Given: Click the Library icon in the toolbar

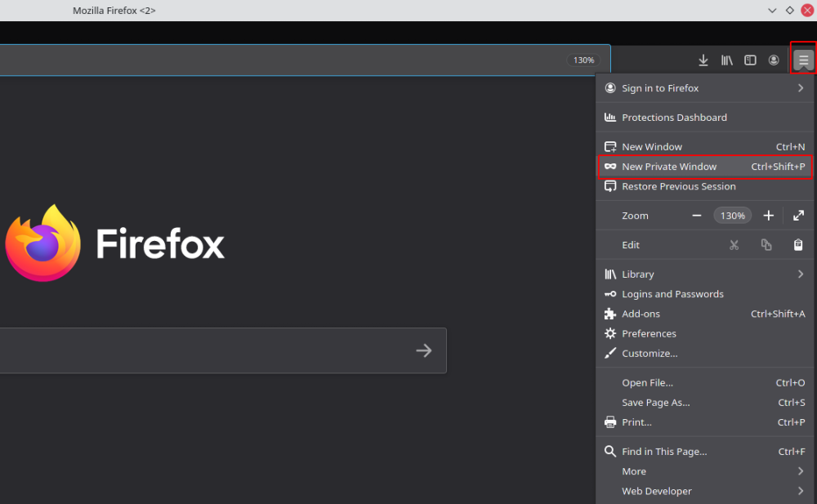Looking at the screenshot, I should [x=726, y=60].
